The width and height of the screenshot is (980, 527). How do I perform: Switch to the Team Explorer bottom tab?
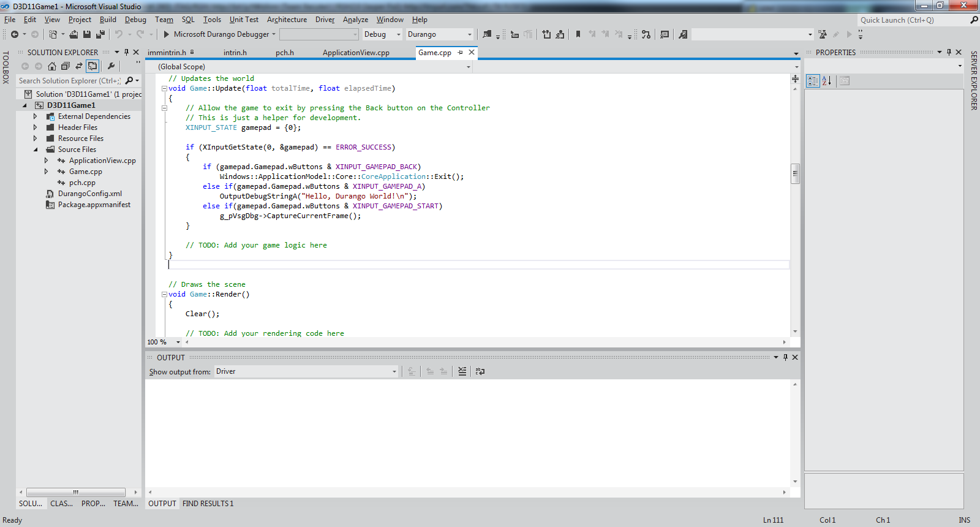point(126,504)
